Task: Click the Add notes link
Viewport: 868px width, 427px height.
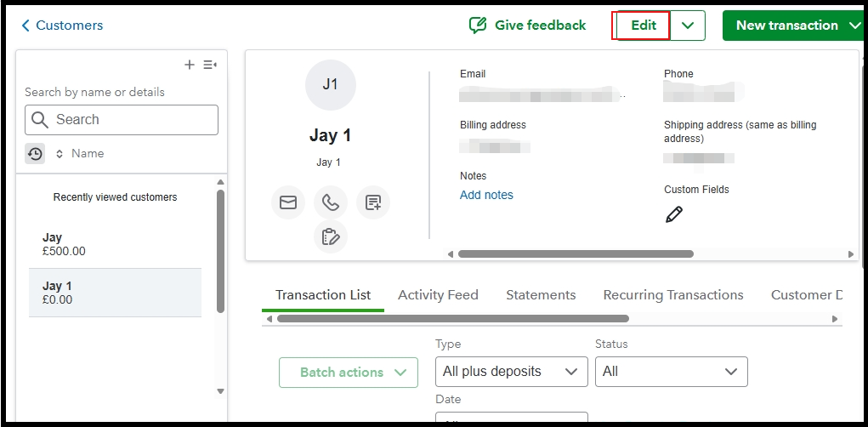Action: click(x=486, y=195)
